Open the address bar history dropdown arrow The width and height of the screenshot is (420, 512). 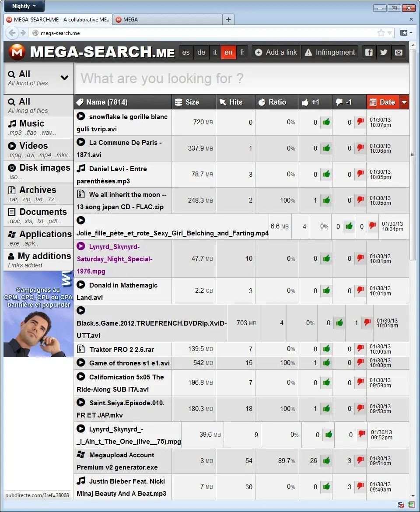pyautogui.click(x=389, y=33)
